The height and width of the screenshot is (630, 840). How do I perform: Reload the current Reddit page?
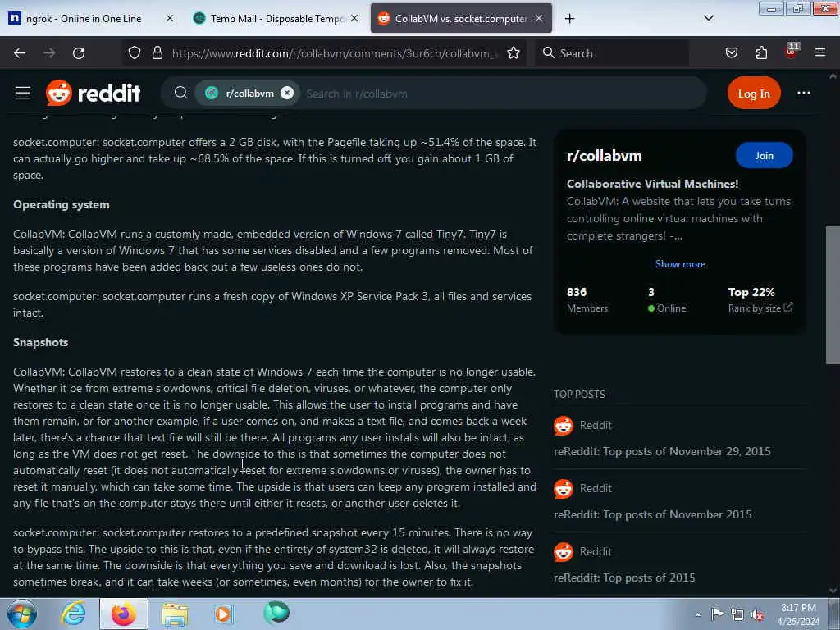click(x=79, y=53)
